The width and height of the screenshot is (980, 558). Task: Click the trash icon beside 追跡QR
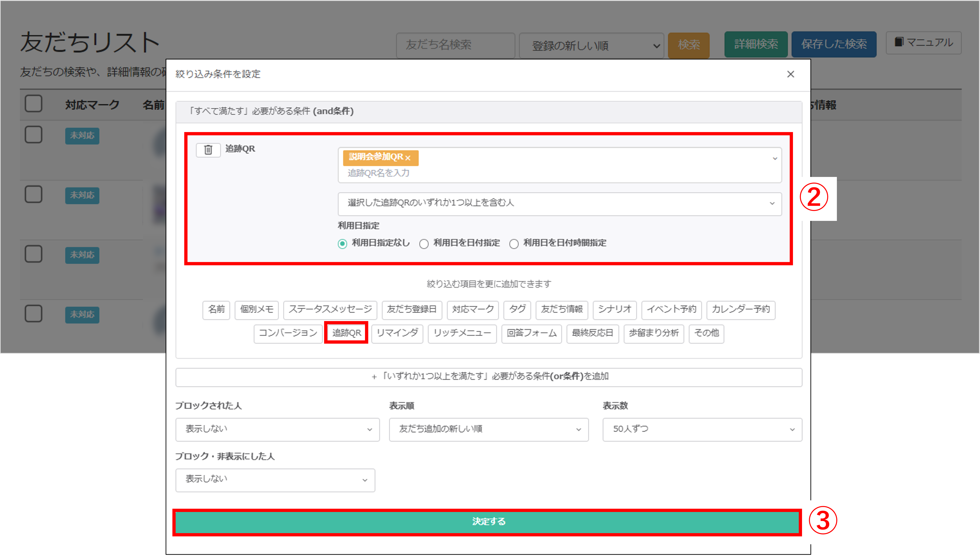[x=208, y=149]
